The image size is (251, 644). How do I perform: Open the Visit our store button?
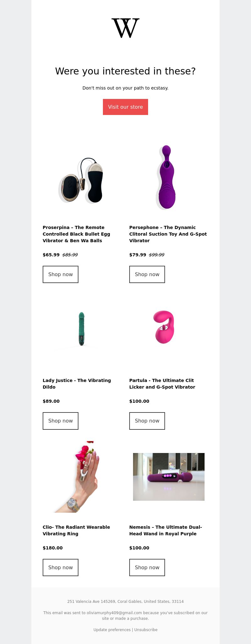click(x=125, y=107)
